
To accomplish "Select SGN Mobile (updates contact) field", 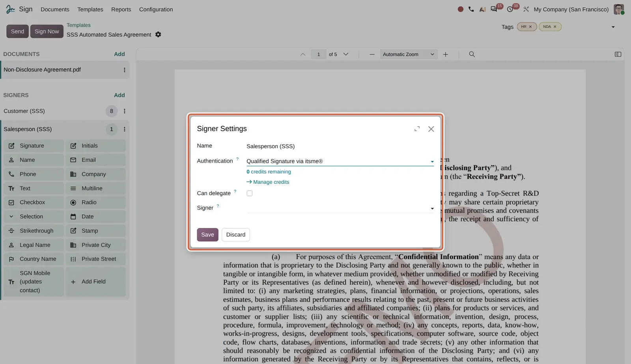I will click(x=34, y=282).
